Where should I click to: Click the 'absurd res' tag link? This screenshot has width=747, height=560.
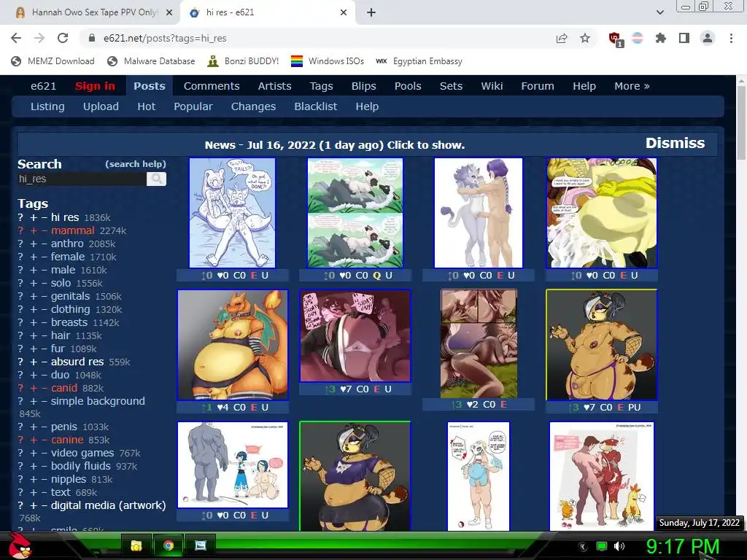(x=77, y=362)
